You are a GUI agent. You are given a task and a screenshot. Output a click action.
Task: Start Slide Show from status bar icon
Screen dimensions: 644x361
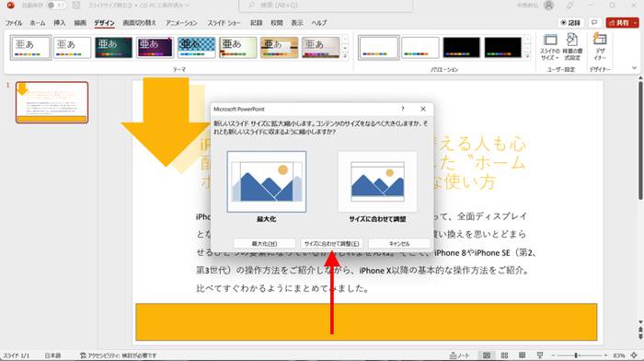point(540,355)
